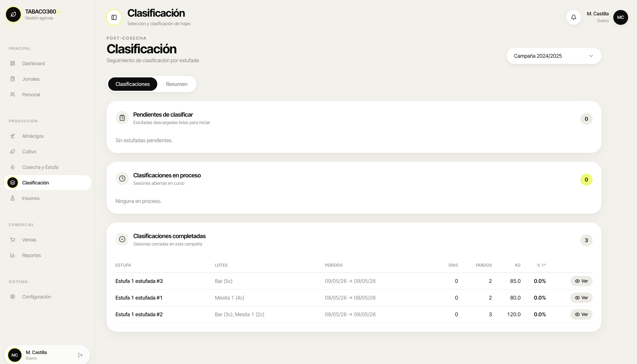
Task: Click the period 09/05/26 → 09/05/26
Action: coord(350,281)
